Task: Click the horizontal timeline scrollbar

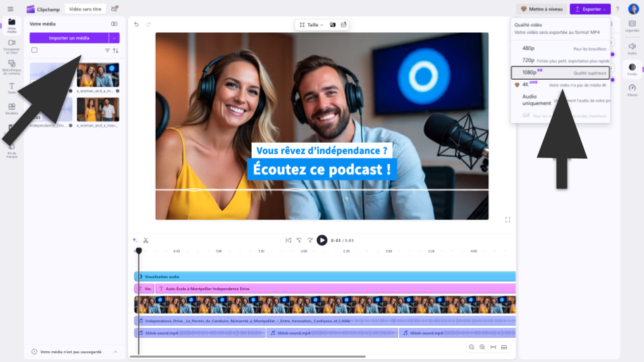Action: point(248,357)
